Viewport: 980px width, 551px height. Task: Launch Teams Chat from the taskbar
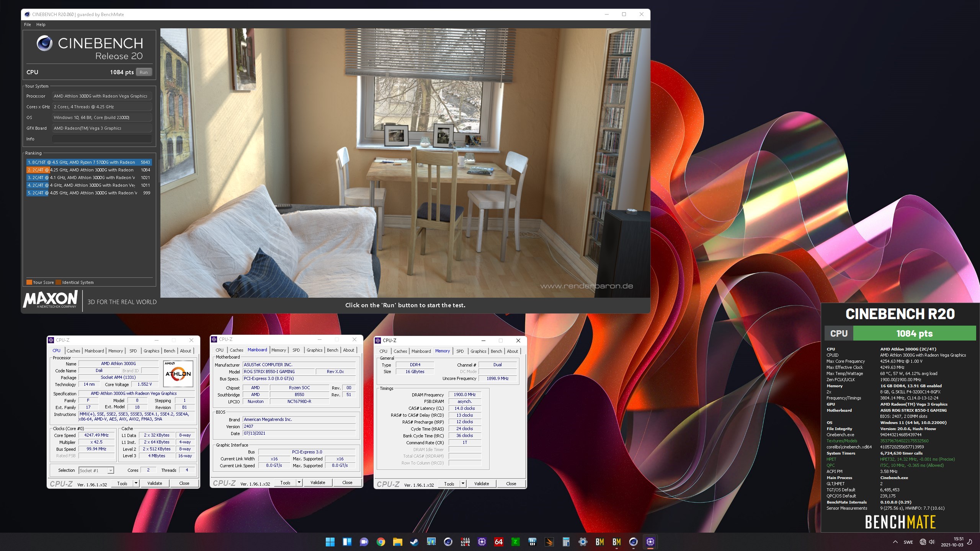[364, 542]
